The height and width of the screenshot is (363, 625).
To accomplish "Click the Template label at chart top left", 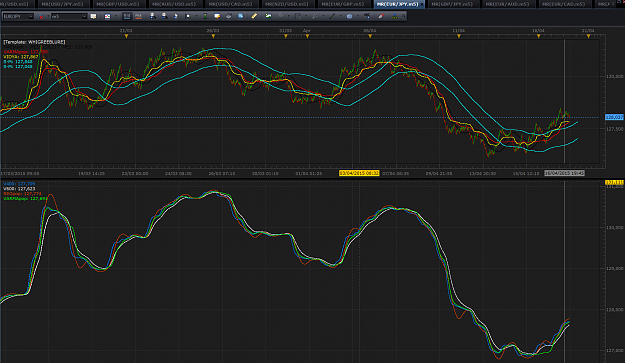I will pyautogui.click(x=34, y=42).
